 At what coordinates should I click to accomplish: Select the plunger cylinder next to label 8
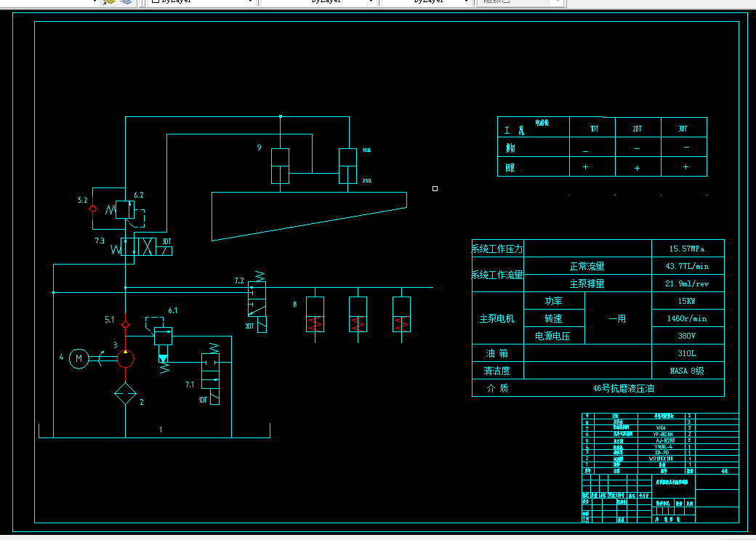click(x=315, y=315)
